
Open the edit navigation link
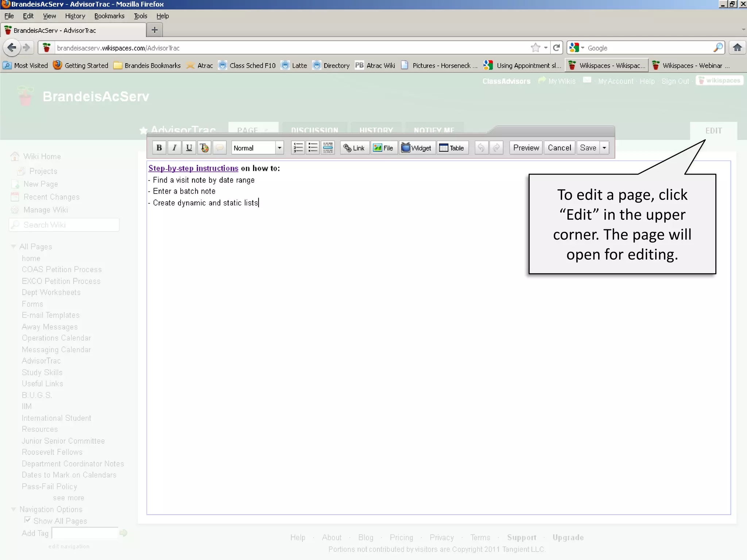(x=69, y=546)
